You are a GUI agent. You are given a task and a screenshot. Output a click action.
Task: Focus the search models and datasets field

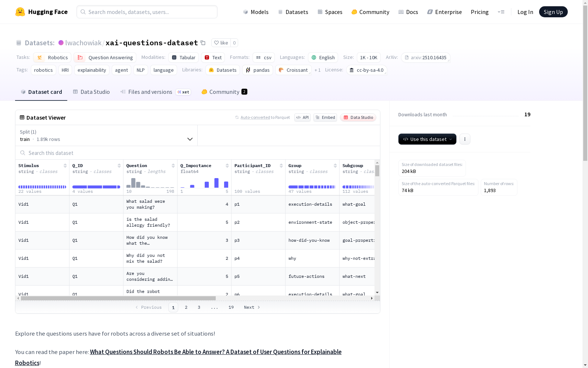(147, 12)
